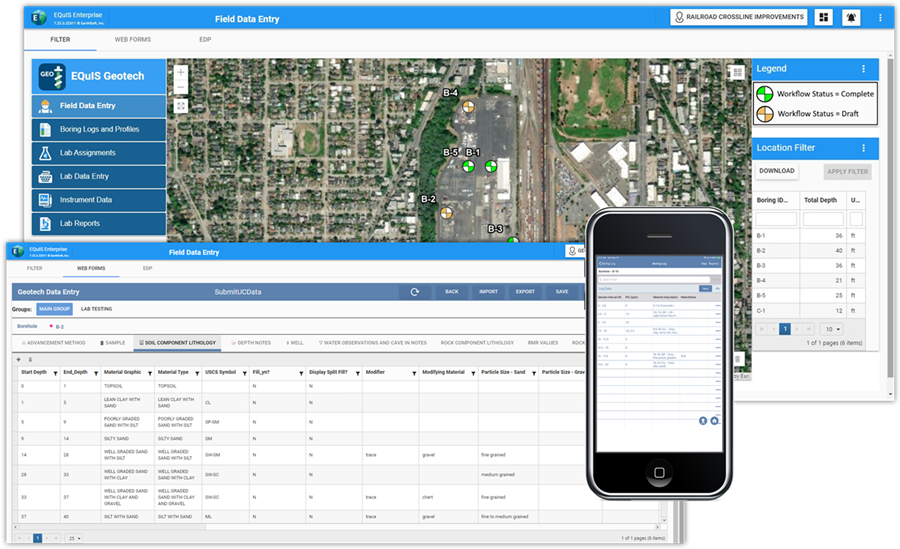Open the Location Filter options menu
Viewport: 900px width, 549px height.
[863, 148]
